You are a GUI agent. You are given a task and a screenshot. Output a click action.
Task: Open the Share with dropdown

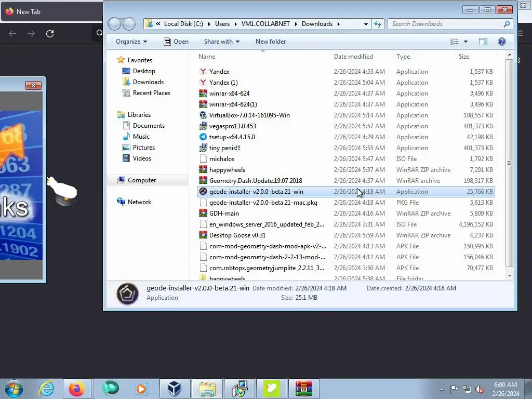coord(221,42)
